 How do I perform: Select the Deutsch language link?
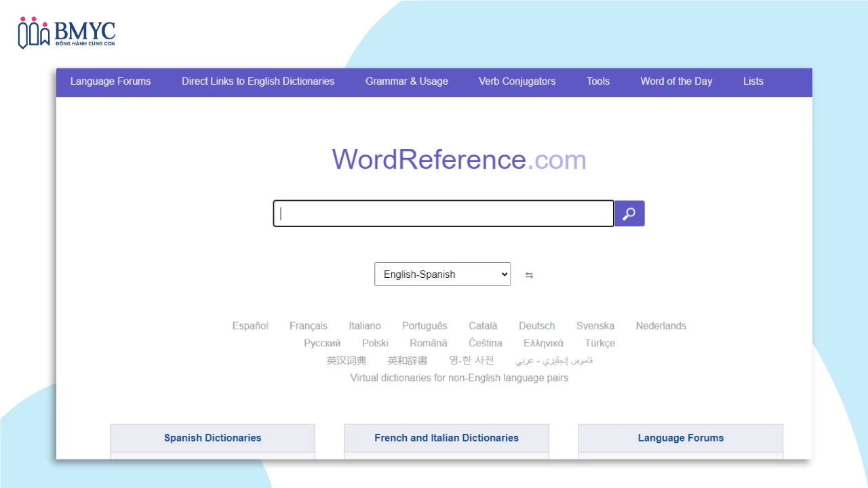coord(536,326)
